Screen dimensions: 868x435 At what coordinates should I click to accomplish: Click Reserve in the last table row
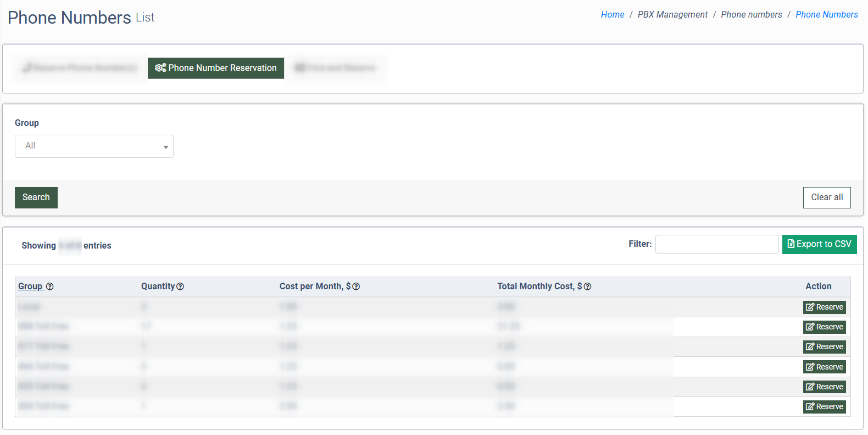click(x=824, y=407)
